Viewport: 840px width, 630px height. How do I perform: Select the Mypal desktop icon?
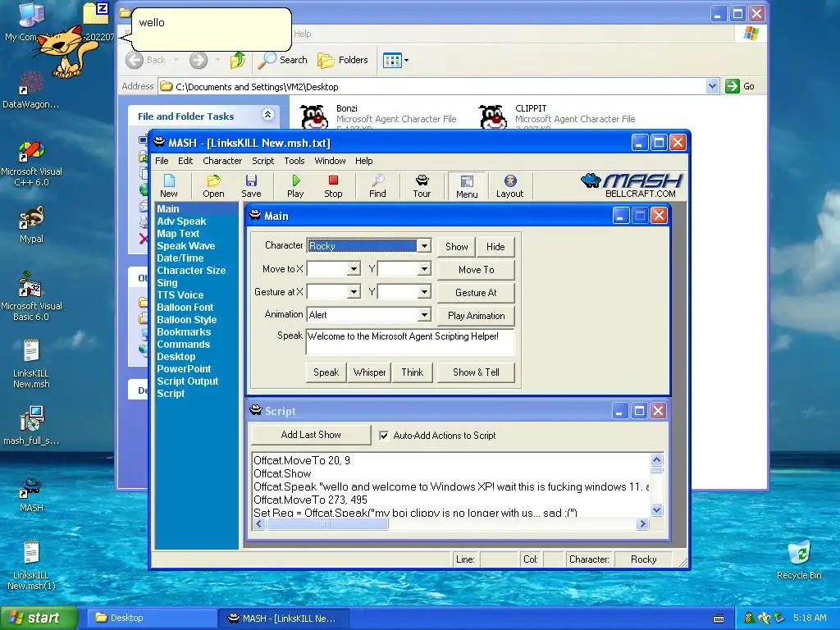click(31, 225)
